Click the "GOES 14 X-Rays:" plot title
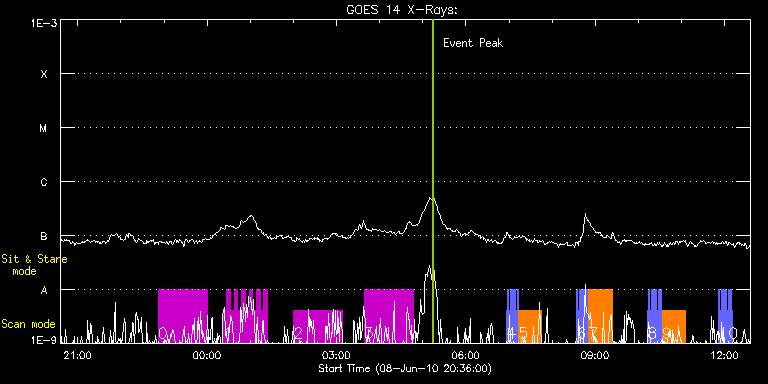The height and width of the screenshot is (384, 768). (402, 10)
